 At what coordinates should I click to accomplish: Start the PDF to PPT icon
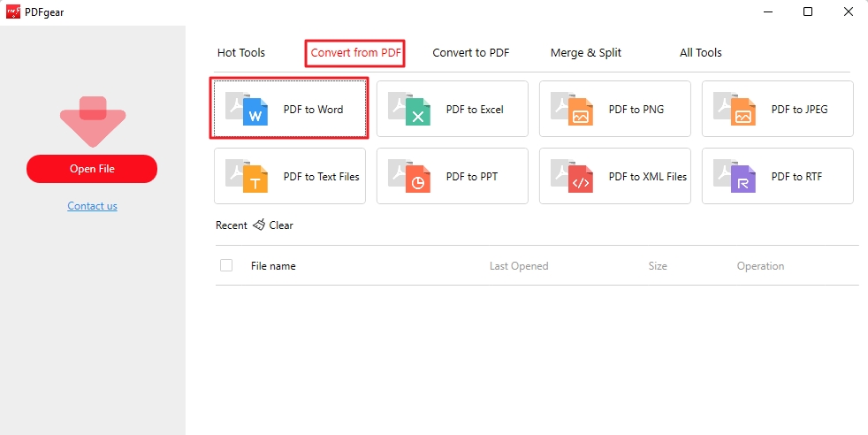[409, 176]
